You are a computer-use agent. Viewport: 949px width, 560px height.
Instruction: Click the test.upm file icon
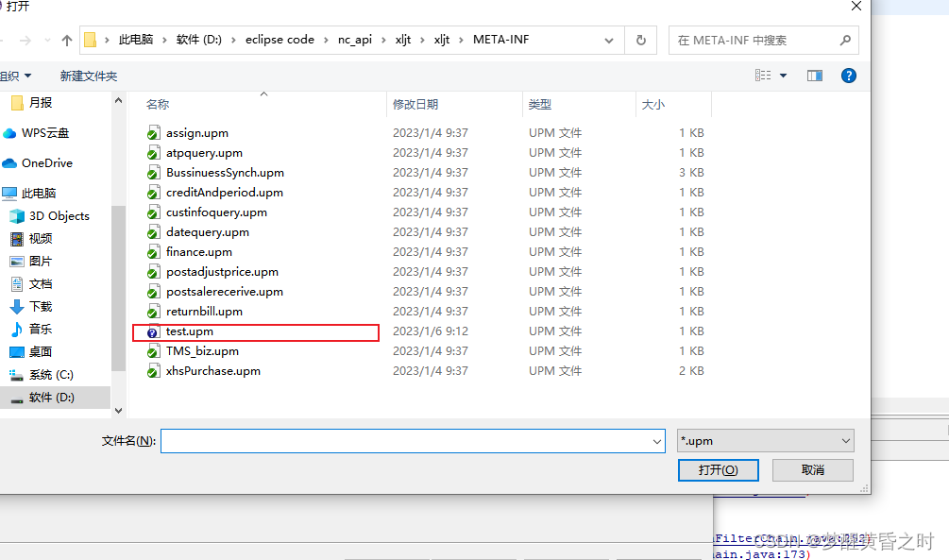click(x=153, y=331)
